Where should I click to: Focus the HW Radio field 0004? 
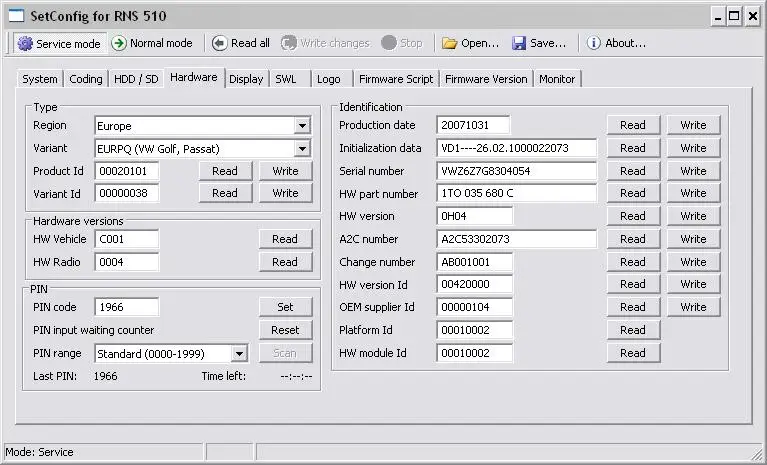tap(127, 262)
